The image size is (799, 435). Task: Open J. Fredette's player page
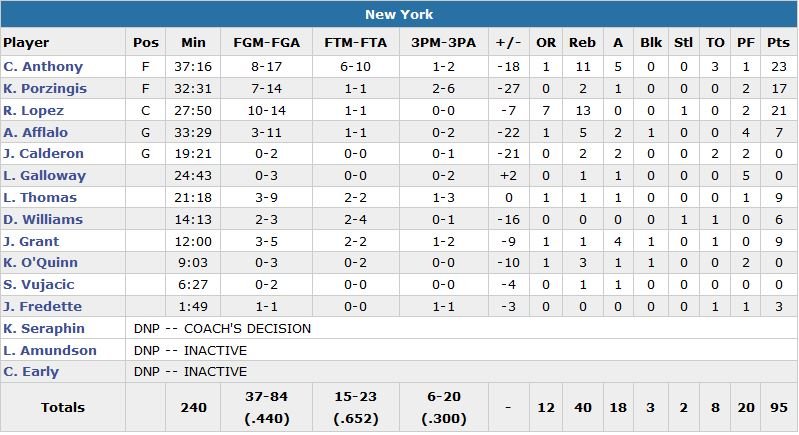[42, 307]
